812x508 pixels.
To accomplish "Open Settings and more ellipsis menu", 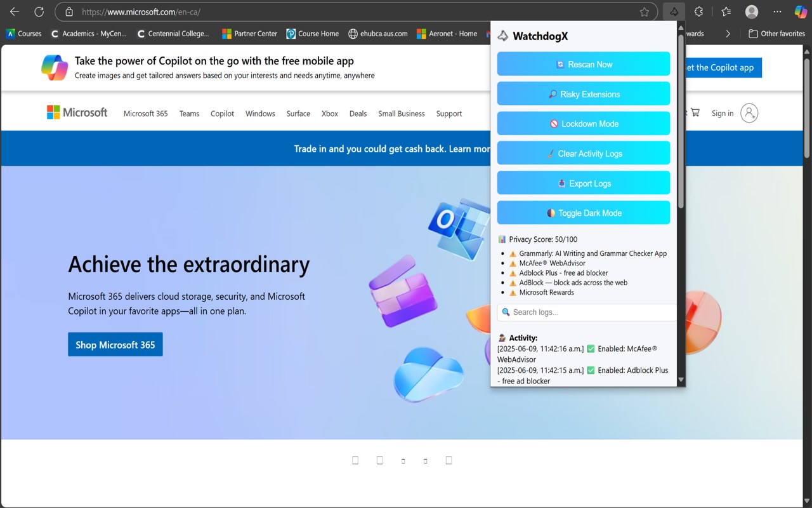I will 778,11.
